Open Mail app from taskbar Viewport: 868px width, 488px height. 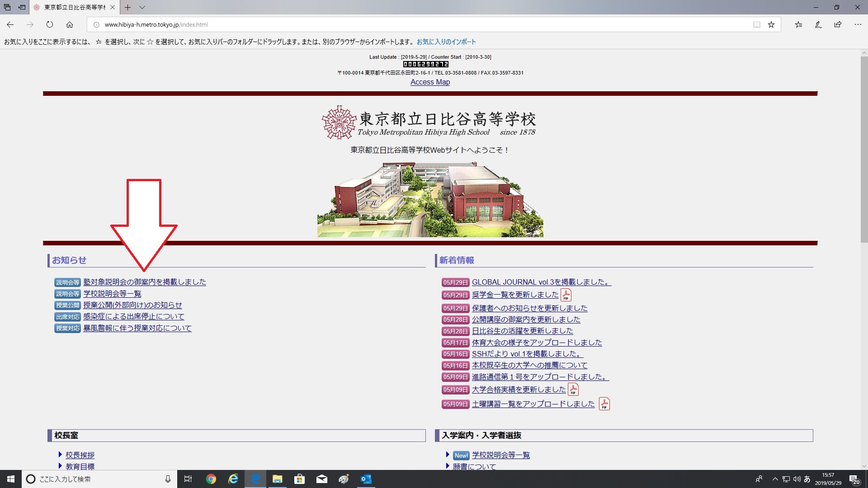322,479
